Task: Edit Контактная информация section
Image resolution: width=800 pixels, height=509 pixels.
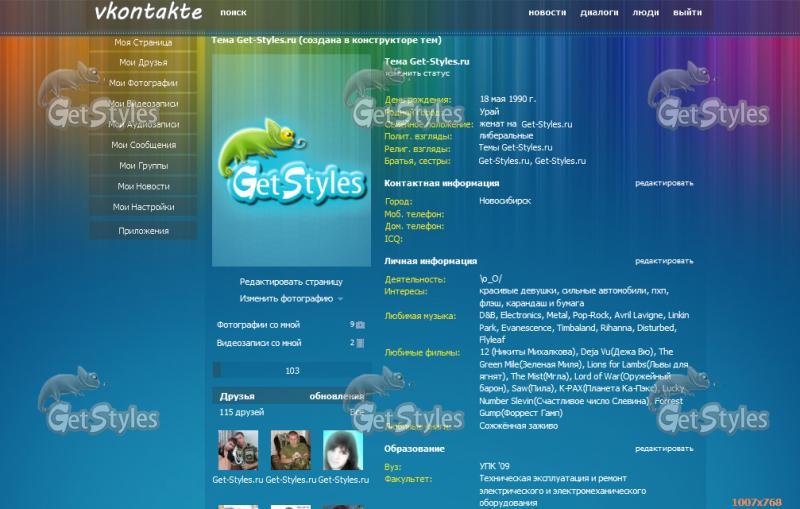Action: point(664,183)
